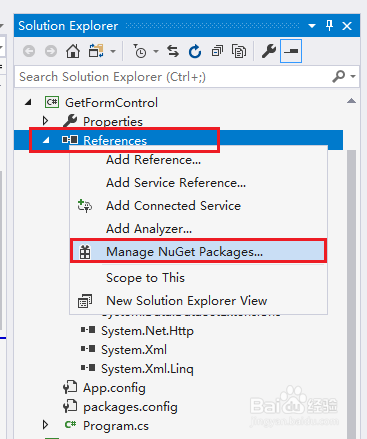Open the Solution Explorer window options dropdown
367x439 pixels.
(x=312, y=26)
